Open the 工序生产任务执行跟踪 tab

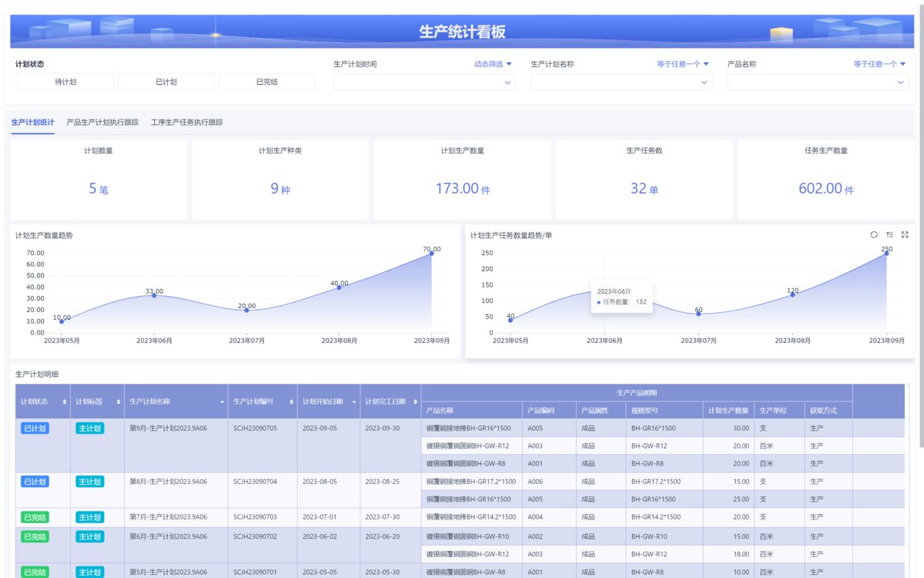point(187,123)
